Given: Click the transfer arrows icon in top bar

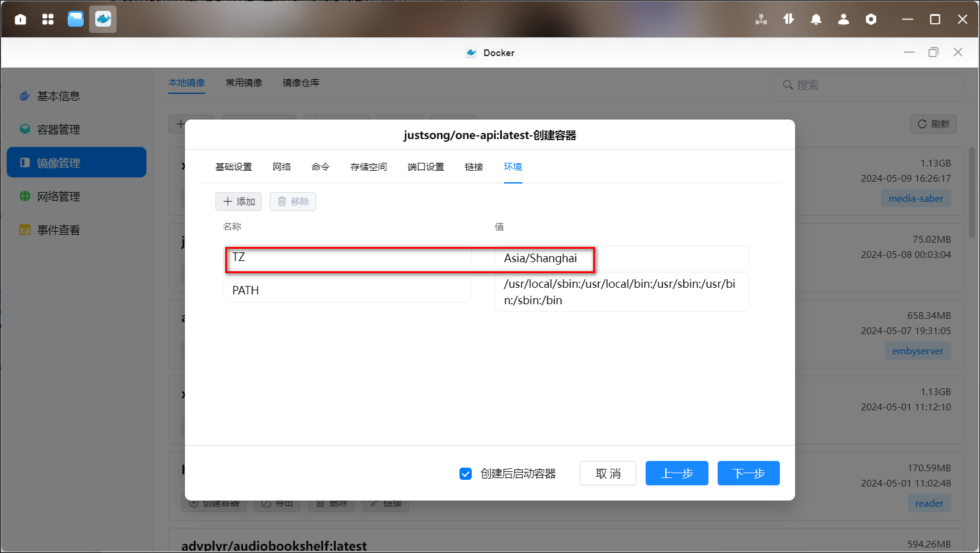Looking at the screenshot, I should point(788,20).
